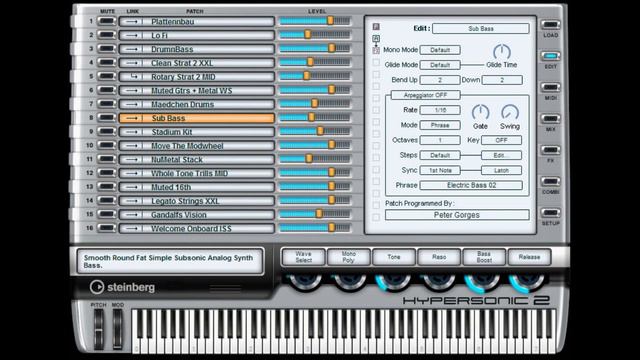
Task: Click the Tone hyper knob
Action: [393, 281]
